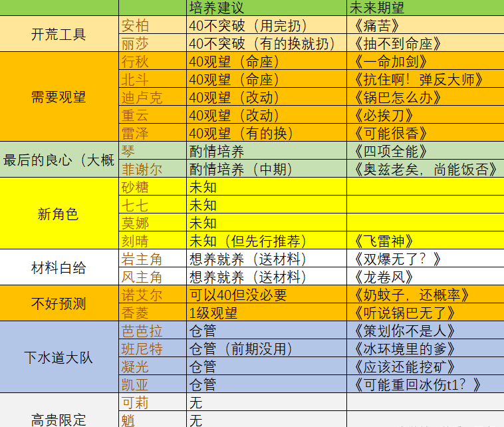Image resolution: width=504 pixels, height=427 pixels.
Task: Select the cell 《一命加剑》
Action: (x=426, y=61)
